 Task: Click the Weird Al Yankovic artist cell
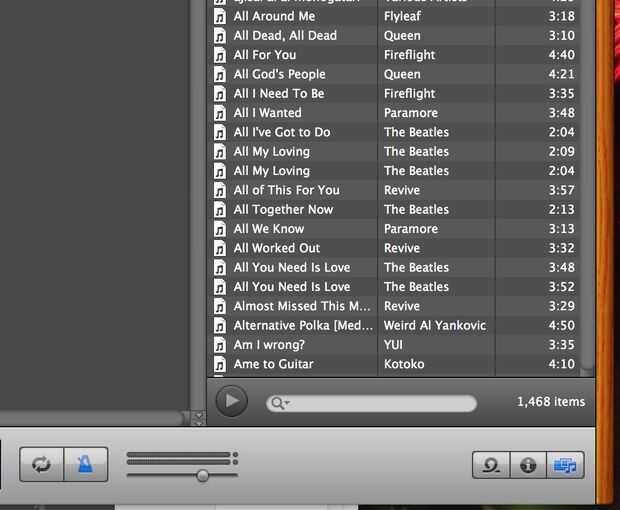[435, 326]
